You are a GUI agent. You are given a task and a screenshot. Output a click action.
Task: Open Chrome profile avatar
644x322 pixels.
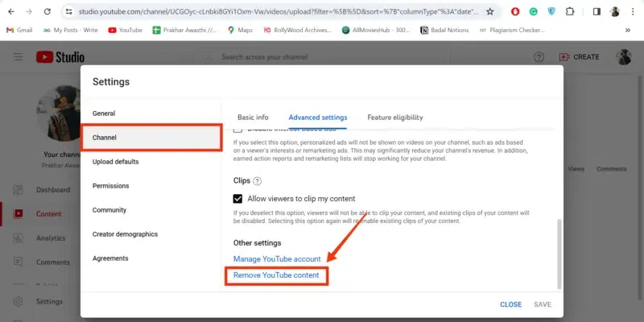point(615,12)
